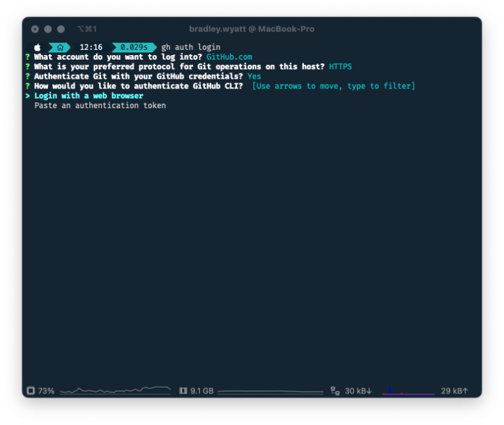The width and height of the screenshot is (504, 425).
Task: Click the network icon beside 30 kB
Action: coord(335,391)
